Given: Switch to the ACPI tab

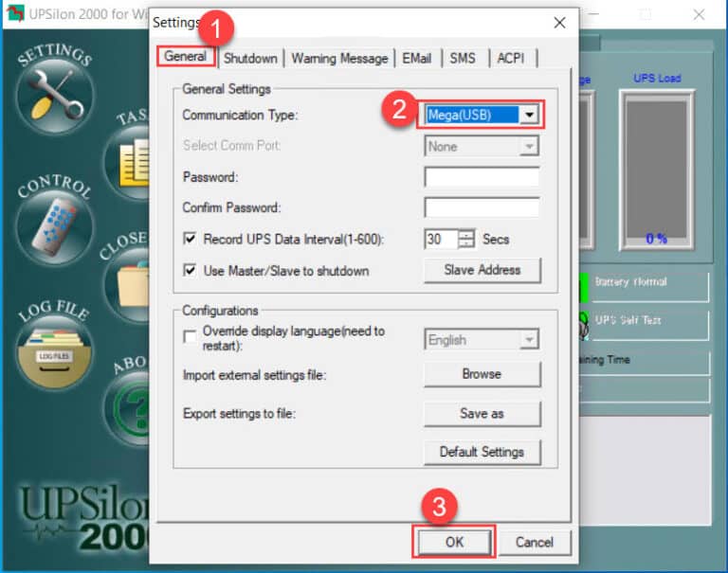Looking at the screenshot, I should [511, 59].
